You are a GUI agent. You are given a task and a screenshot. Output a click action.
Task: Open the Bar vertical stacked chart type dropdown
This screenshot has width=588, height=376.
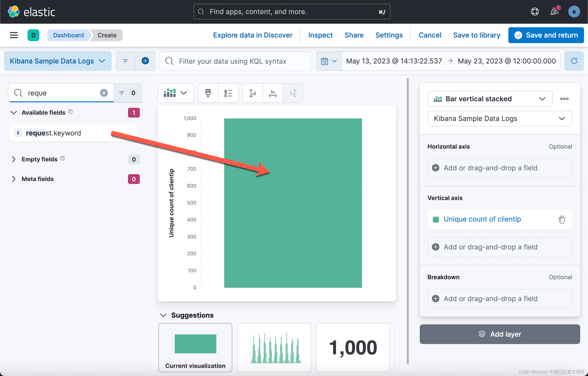[x=490, y=99]
